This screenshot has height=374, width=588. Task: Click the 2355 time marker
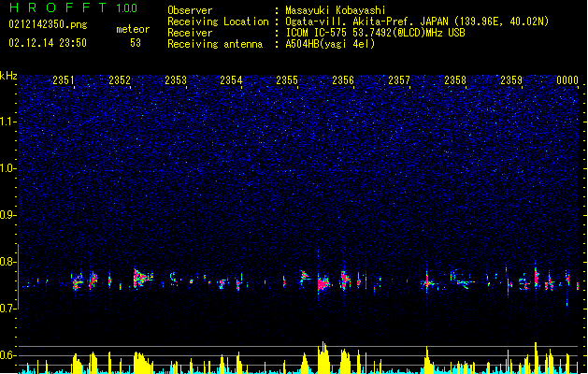[287, 80]
